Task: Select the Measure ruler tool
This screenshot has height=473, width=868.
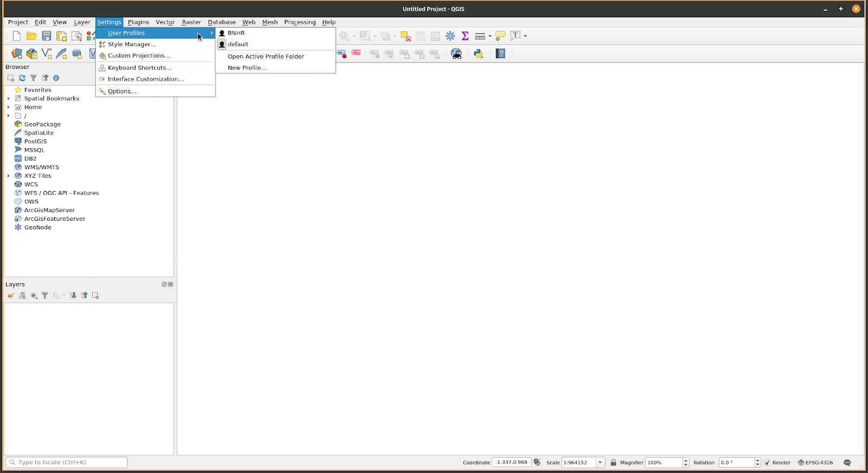Action: point(480,36)
